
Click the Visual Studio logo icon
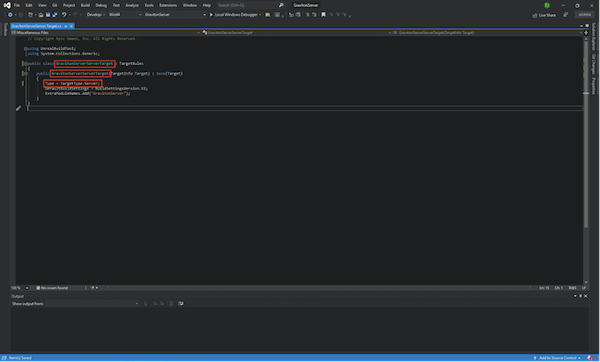pos(7,5)
